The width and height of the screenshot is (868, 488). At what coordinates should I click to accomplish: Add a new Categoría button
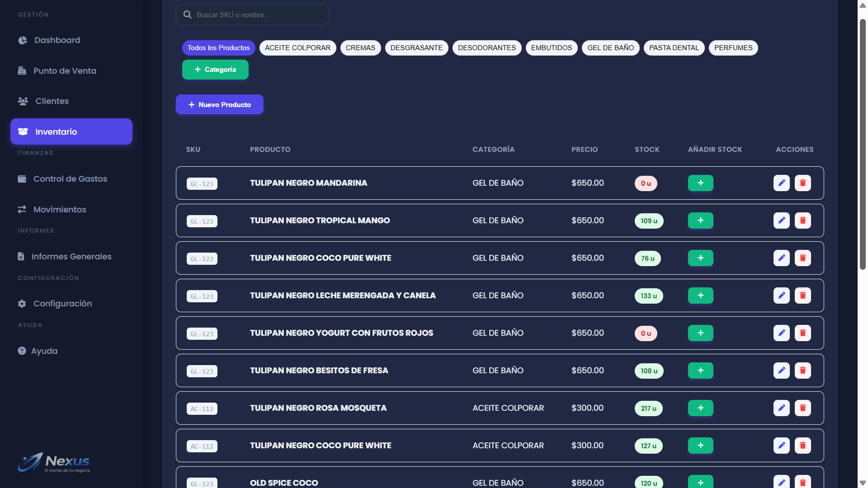point(215,70)
